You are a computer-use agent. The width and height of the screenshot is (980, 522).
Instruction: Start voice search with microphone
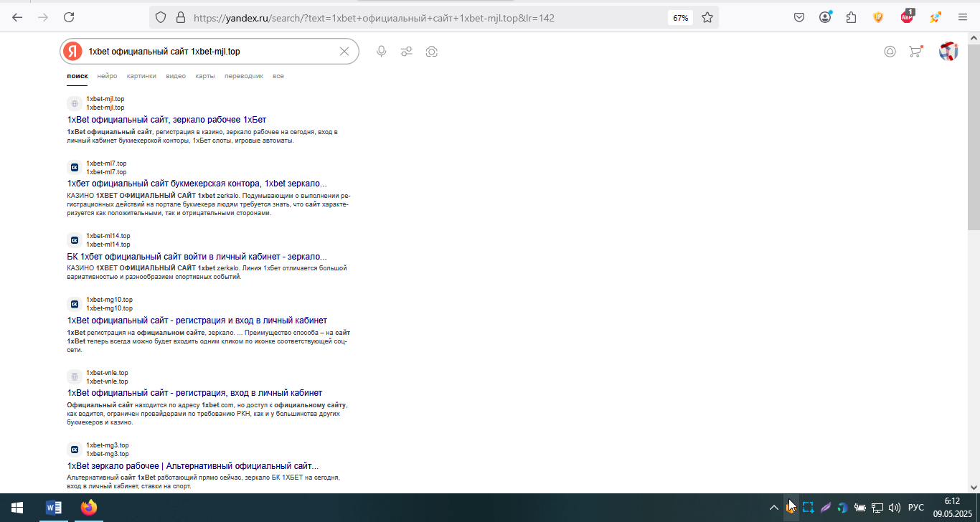coord(382,52)
